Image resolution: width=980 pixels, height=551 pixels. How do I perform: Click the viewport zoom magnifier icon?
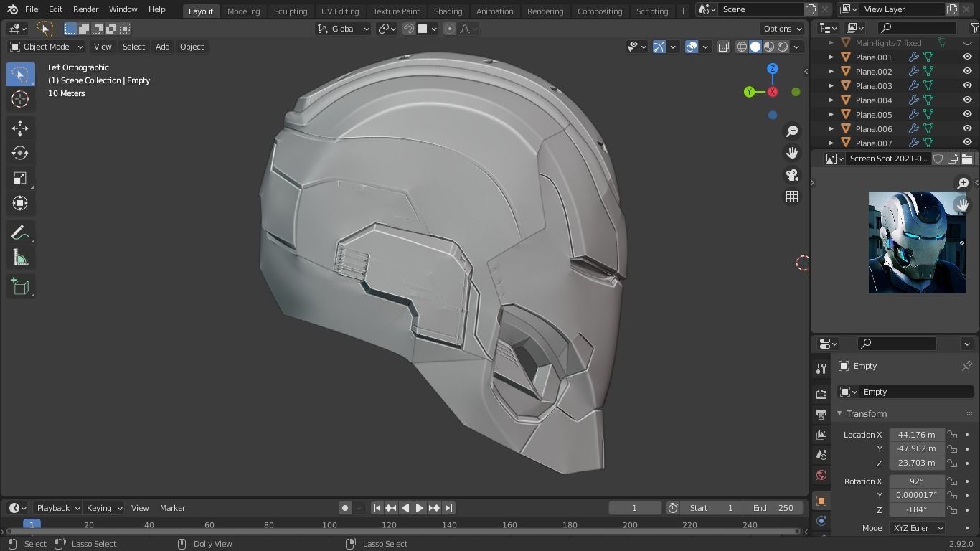(x=792, y=131)
